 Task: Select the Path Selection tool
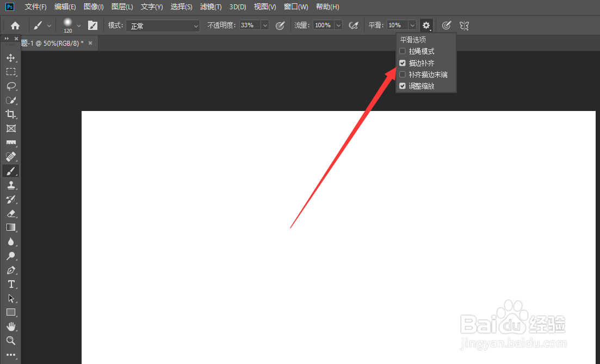coord(11,298)
